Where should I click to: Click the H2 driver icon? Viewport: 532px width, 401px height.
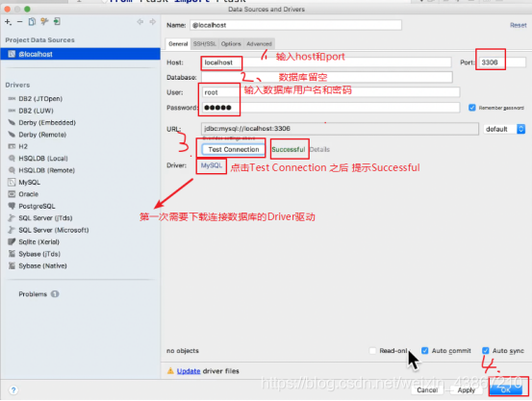click(x=12, y=146)
